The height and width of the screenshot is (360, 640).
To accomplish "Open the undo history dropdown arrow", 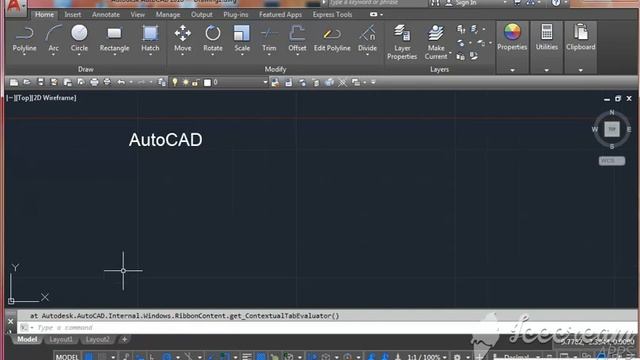I will (x=131, y=82).
